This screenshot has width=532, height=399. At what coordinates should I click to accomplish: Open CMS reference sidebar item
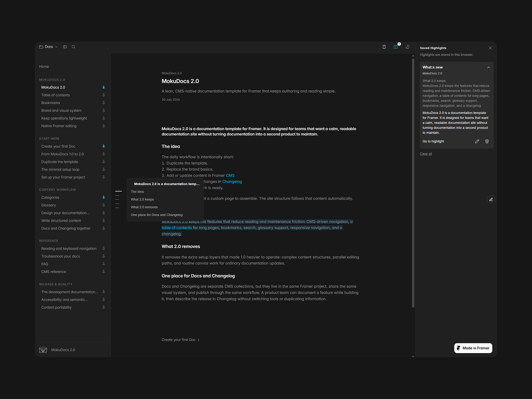54,272
